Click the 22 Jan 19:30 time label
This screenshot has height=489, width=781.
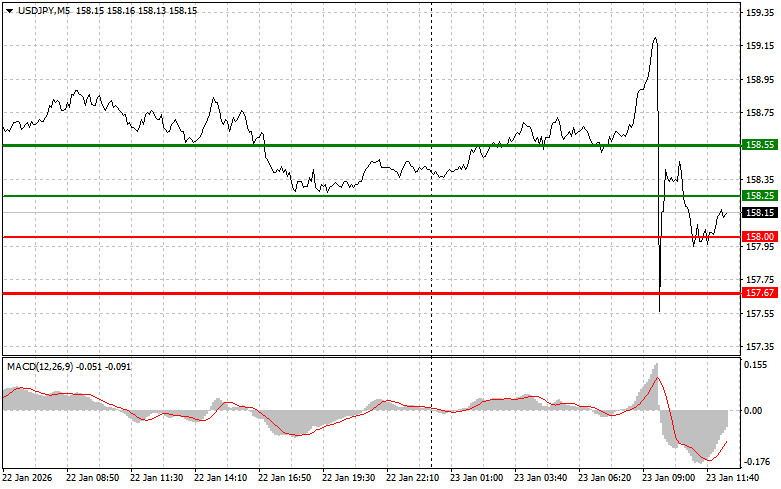[349, 478]
